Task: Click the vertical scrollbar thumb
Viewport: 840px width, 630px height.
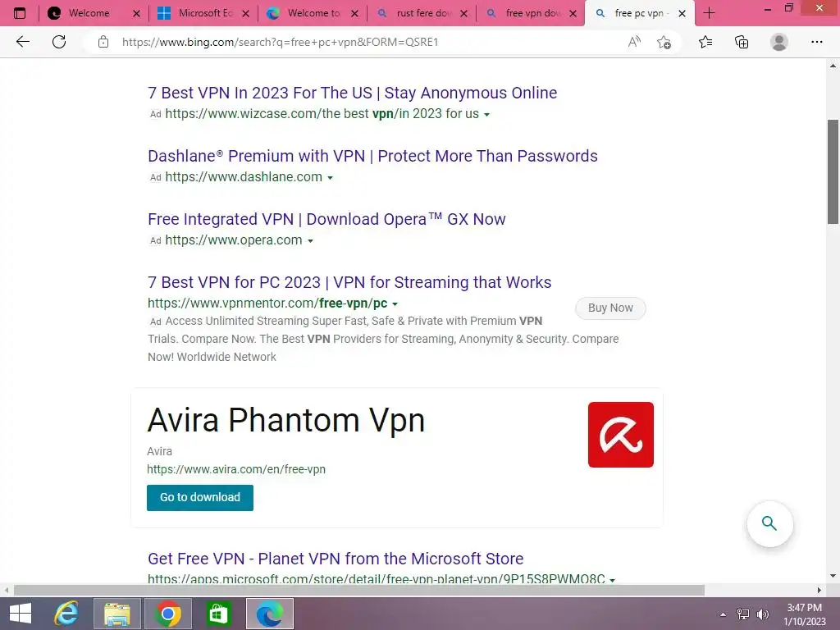Action: point(833,171)
